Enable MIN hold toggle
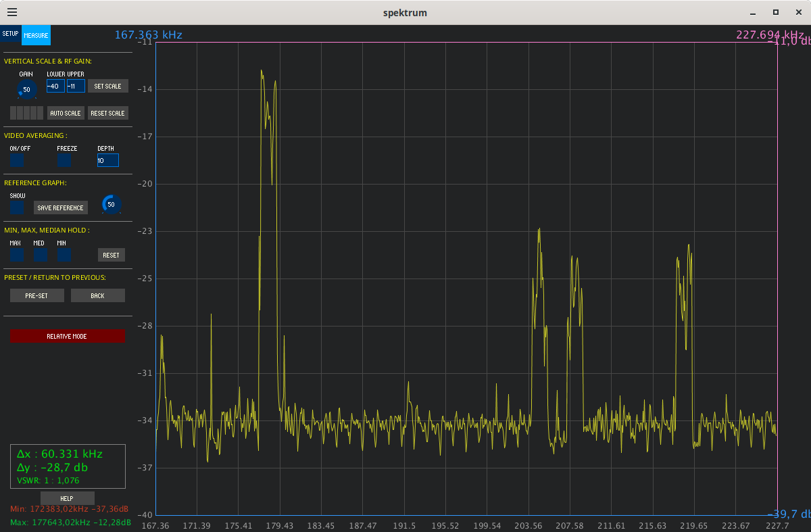Viewport: 811px width, 532px height. [x=64, y=255]
